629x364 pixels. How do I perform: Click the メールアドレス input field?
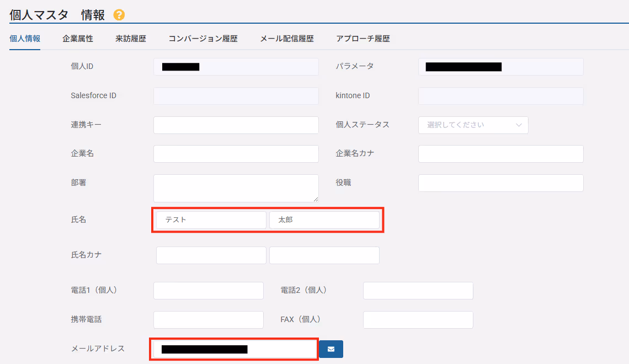pos(234,349)
